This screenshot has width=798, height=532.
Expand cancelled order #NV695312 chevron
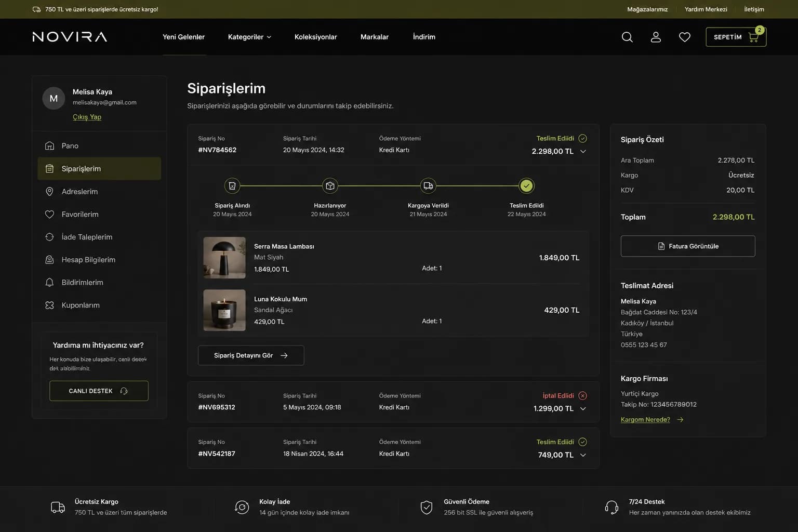[583, 409]
